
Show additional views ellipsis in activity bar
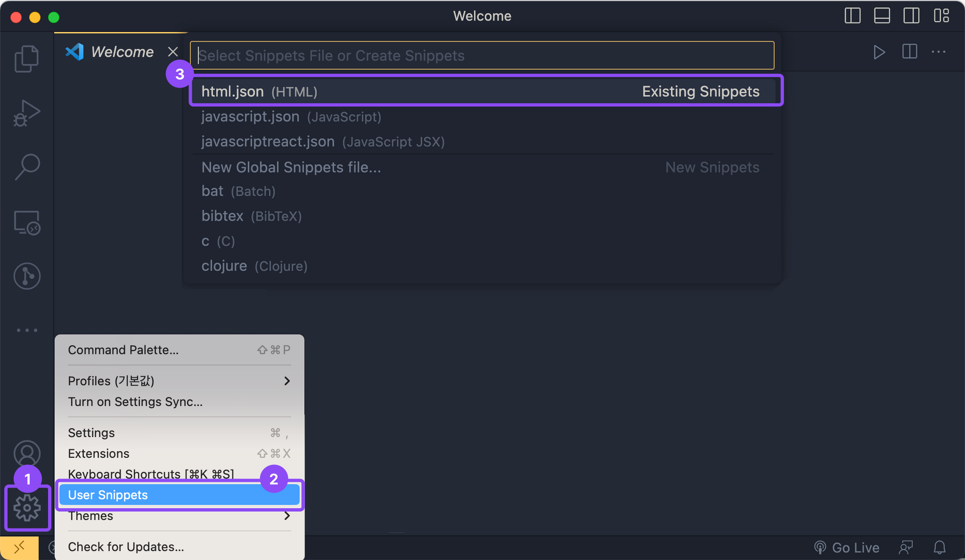coord(27,330)
